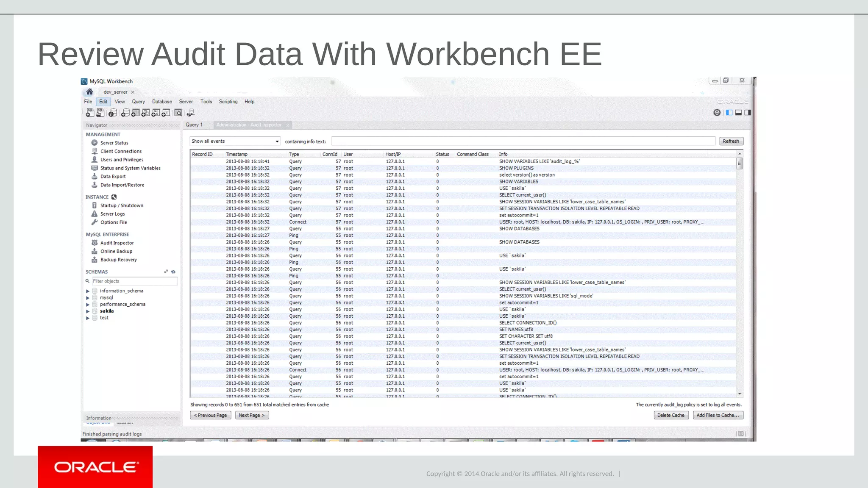
Task: Expand the test schema node
Action: tap(88, 318)
